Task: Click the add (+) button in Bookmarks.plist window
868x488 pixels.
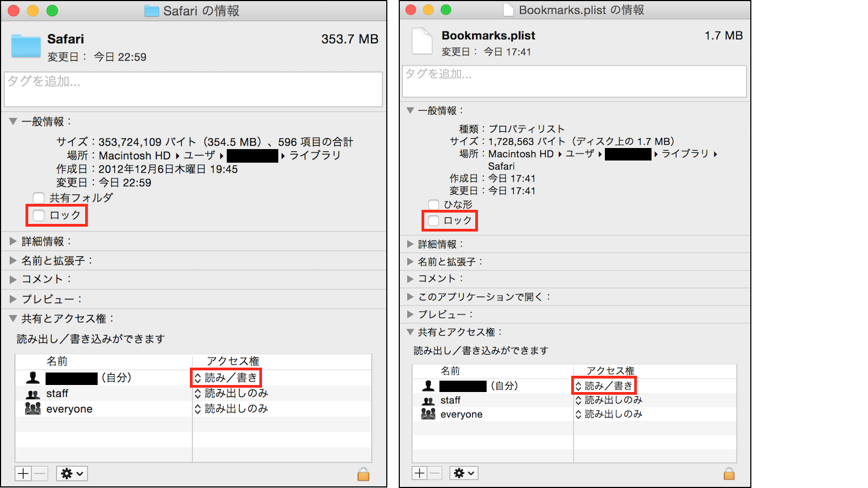Action: pyautogui.click(x=420, y=473)
